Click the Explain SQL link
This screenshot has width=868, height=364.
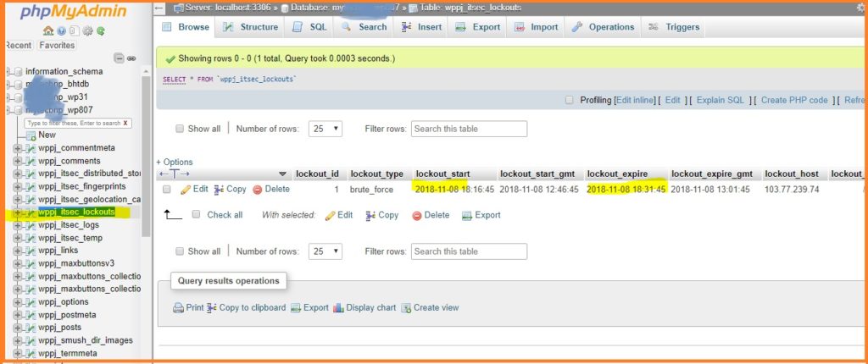pos(721,100)
